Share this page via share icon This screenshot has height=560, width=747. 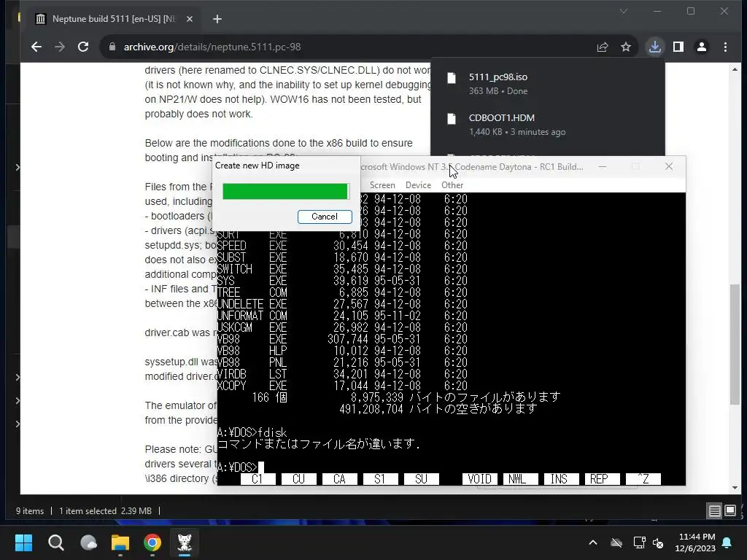(x=603, y=47)
